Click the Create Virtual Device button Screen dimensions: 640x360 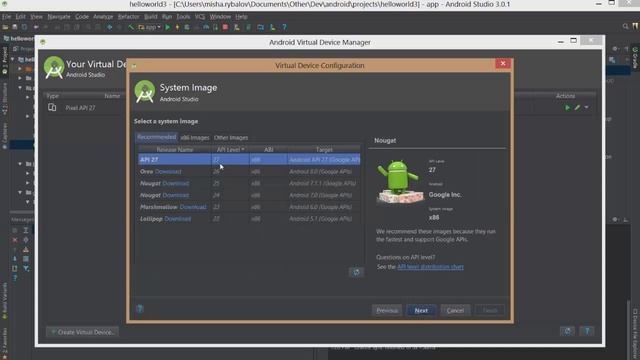click(82, 332)
